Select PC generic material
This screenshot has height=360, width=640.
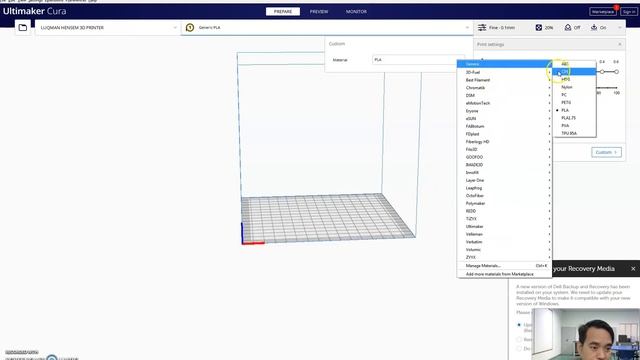[x=575, y=95]
